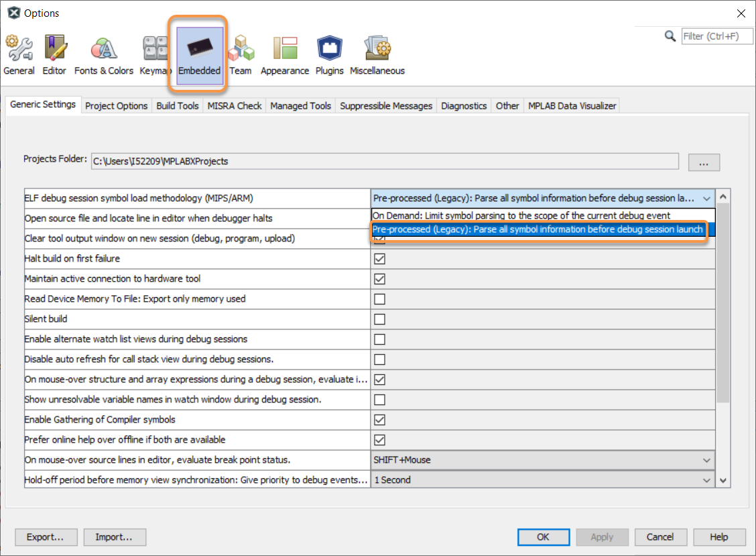Click the Import... button

(114, 537)
